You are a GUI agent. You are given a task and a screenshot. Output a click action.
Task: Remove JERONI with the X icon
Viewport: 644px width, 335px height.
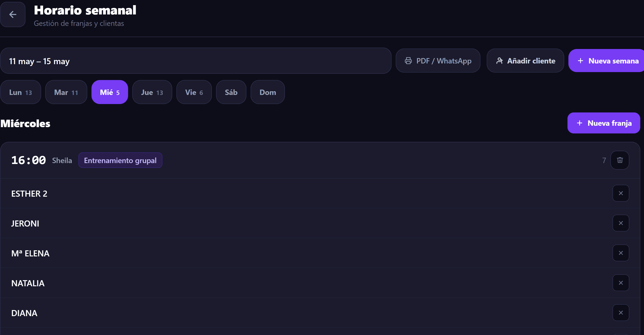pos(621,223)
